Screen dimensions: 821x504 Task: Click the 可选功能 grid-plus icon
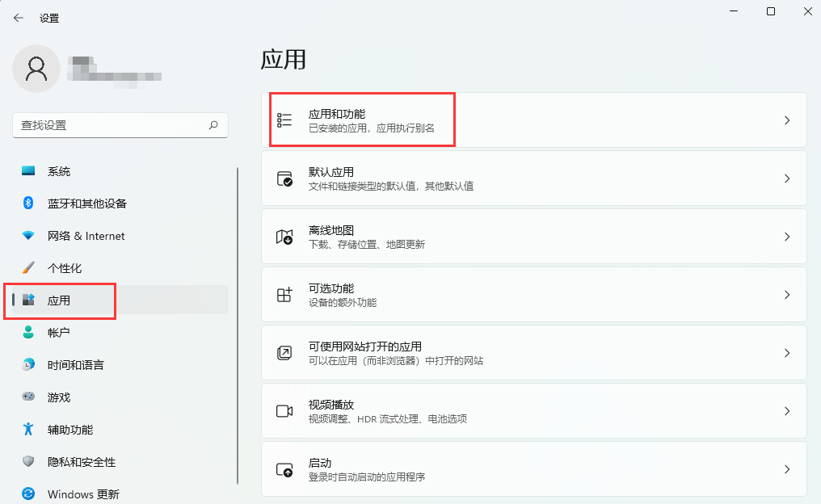[x=284, y=295]
